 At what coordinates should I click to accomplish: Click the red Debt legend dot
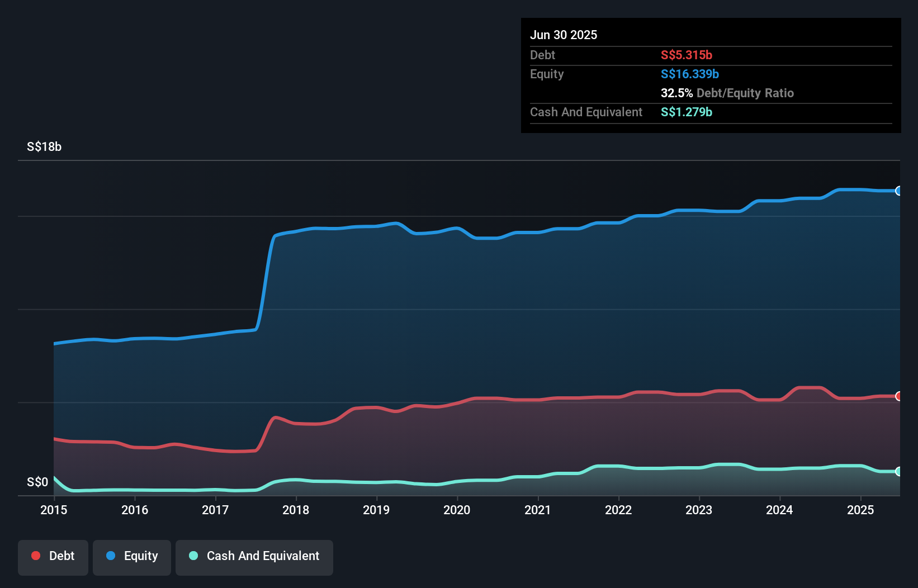point(36,556)
